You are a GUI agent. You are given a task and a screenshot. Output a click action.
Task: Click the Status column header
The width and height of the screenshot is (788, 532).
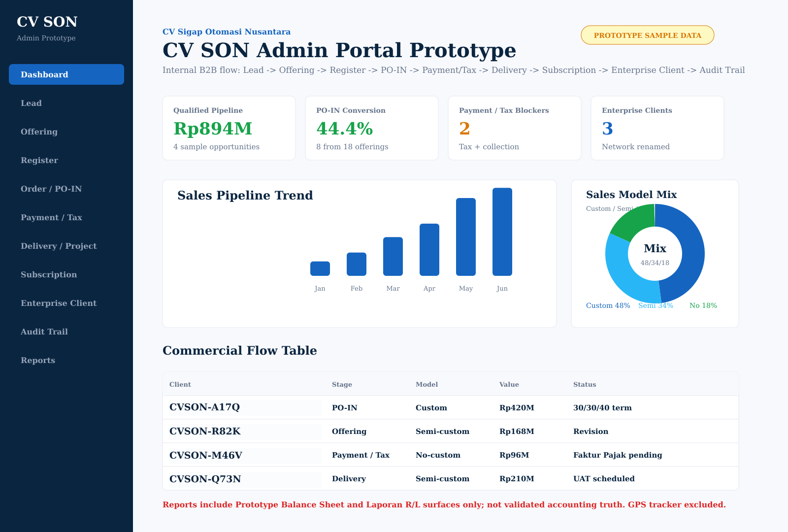tap(585, 384)
